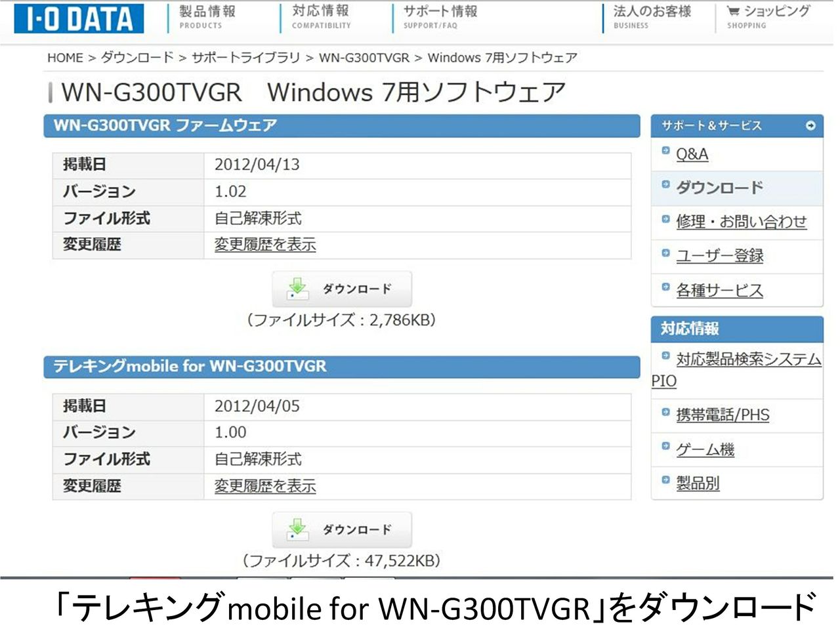
Task: Click the bullet icon beside 各種サービス
Action: (665, 287)
